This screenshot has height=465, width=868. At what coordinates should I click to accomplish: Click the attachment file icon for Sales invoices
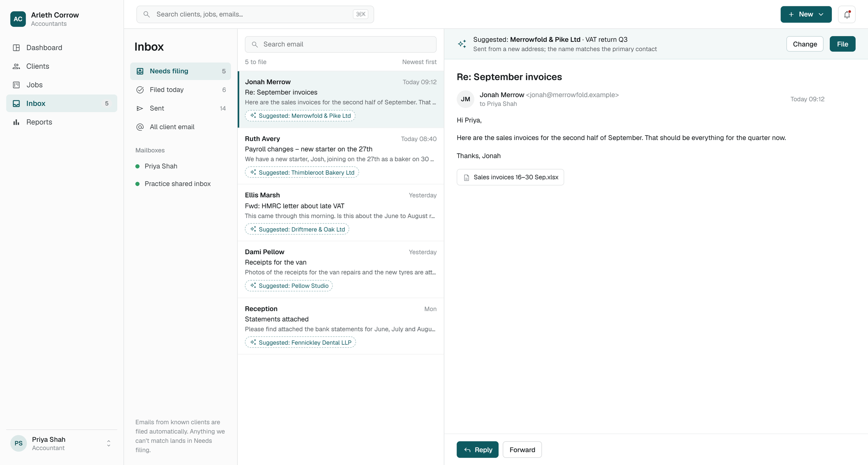467,177
